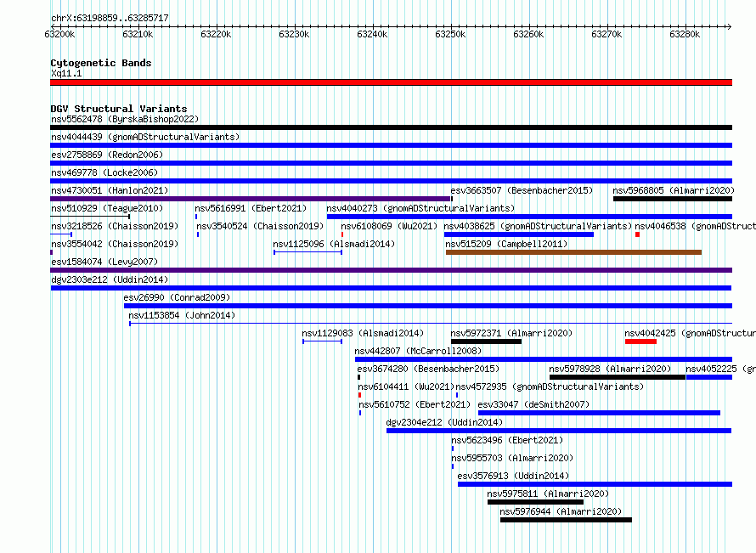Select the black nsv5975811 variant bar

(x=536, y=502)
